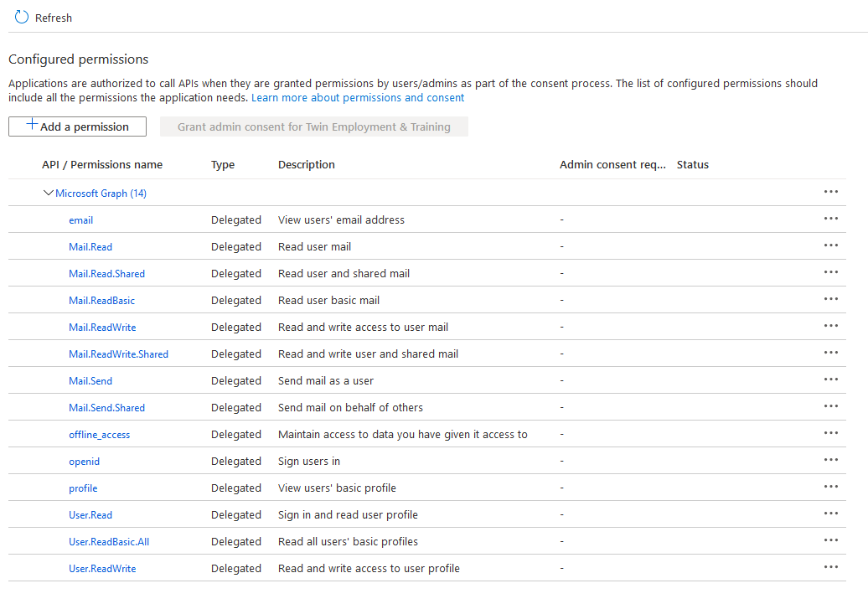Open the Mail.Read permission link

(90, 247)
